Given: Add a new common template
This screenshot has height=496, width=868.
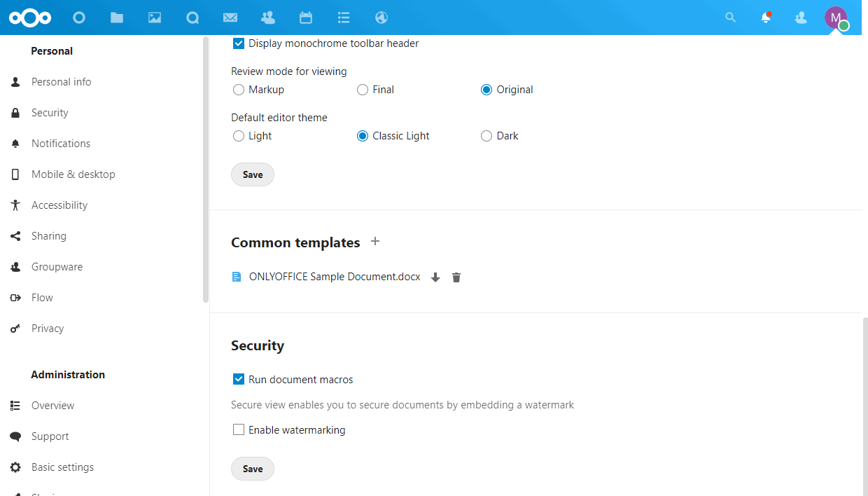Looking at the screenshot, I should (x=375, y=242).
